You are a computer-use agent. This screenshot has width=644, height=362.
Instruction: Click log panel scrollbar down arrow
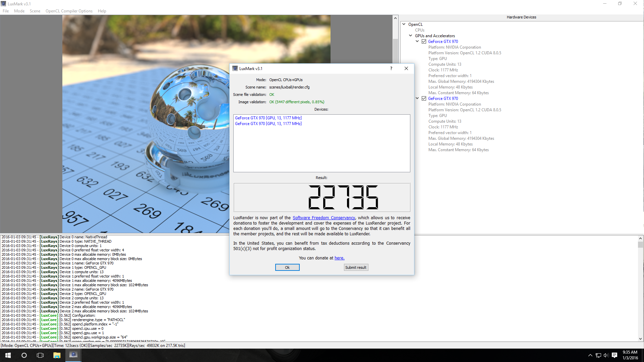[640, 339]
